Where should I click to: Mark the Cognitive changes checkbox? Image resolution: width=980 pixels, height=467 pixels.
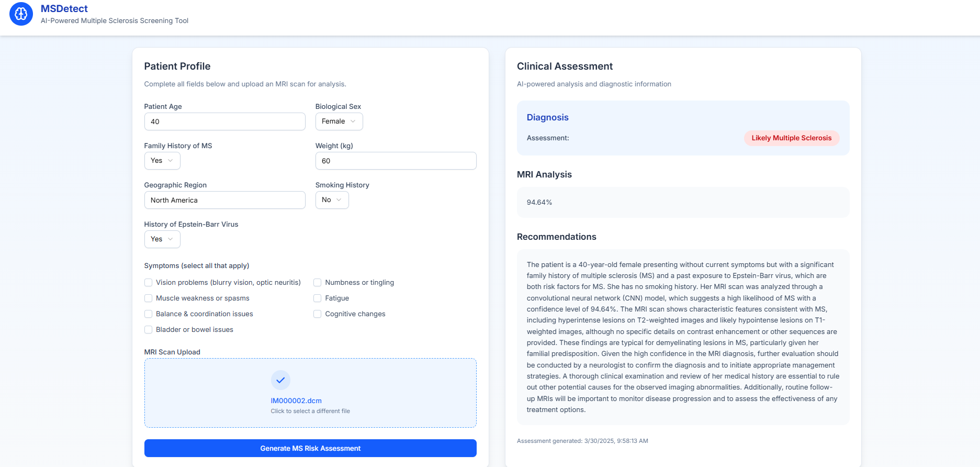tap(318, 314)
